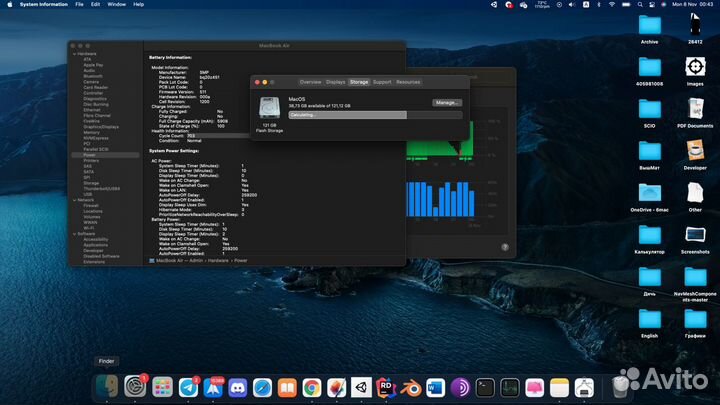The height and width of the screenshot is (405, 720).
Task: Open the OneDrive desktop folder
Action: [x=649, y=197]
